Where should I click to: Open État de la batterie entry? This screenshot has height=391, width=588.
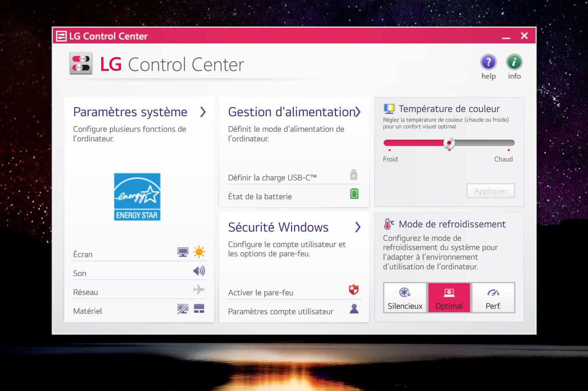(294, 195)
